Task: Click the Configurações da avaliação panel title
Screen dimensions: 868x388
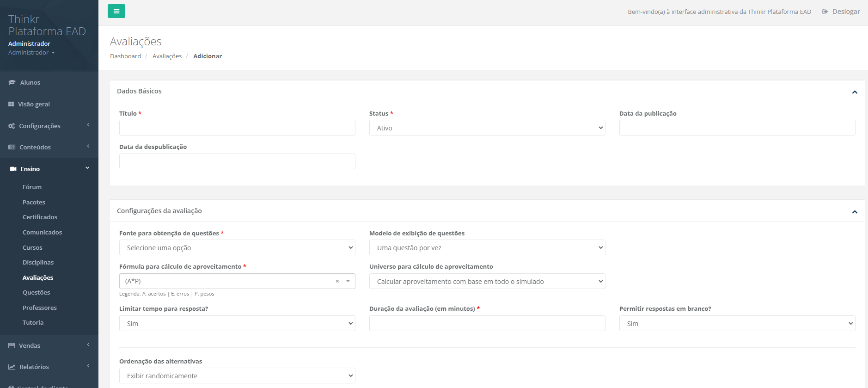Action: click(x=159, y=211)
